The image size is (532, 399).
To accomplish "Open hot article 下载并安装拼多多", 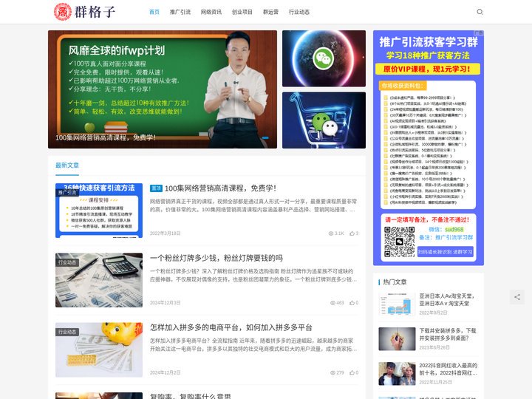I will click(x=448, y=334).
